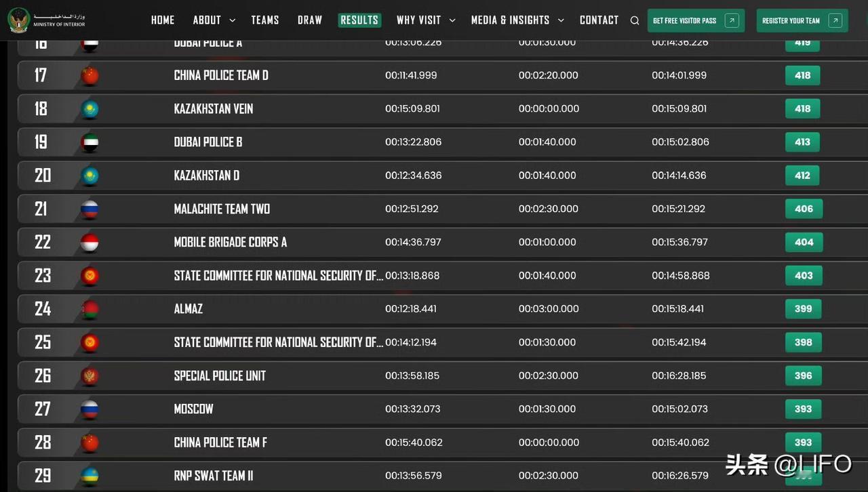Select the team name Kazakhstan Vein

(x=214, y=108)
